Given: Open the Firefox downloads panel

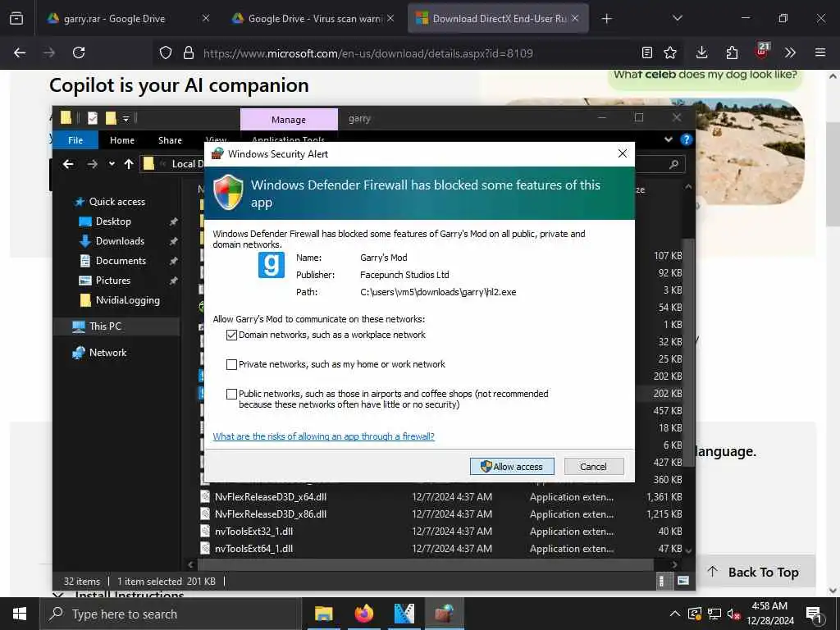Looking at the screenshot, I should click(702, 52).
